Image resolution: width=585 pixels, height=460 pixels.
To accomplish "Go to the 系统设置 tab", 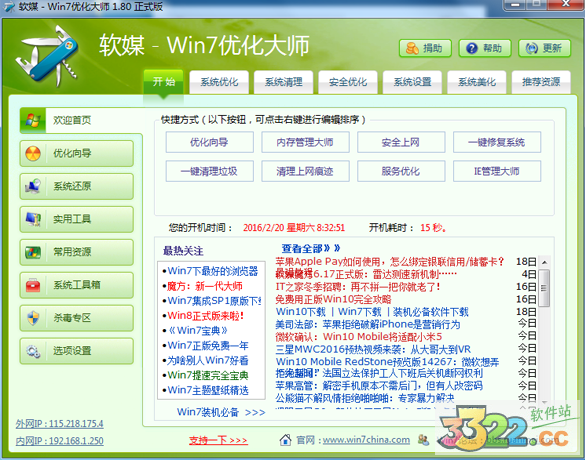I will [x=413, y=82].
